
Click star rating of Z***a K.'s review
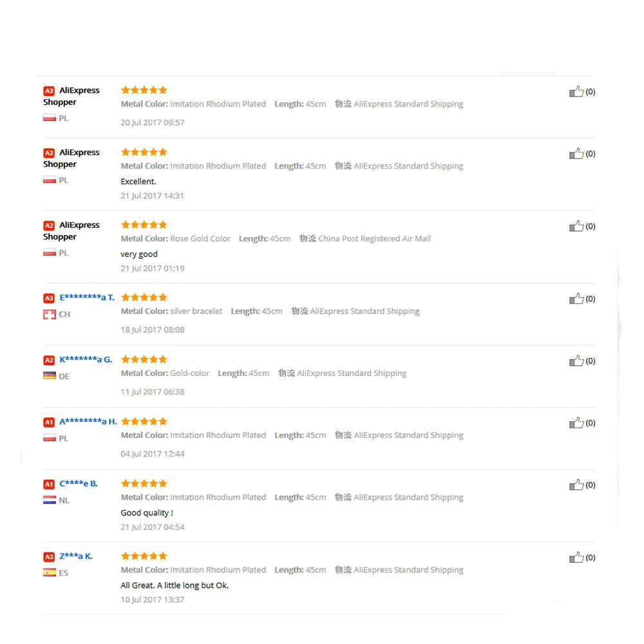tap(144, 556)
